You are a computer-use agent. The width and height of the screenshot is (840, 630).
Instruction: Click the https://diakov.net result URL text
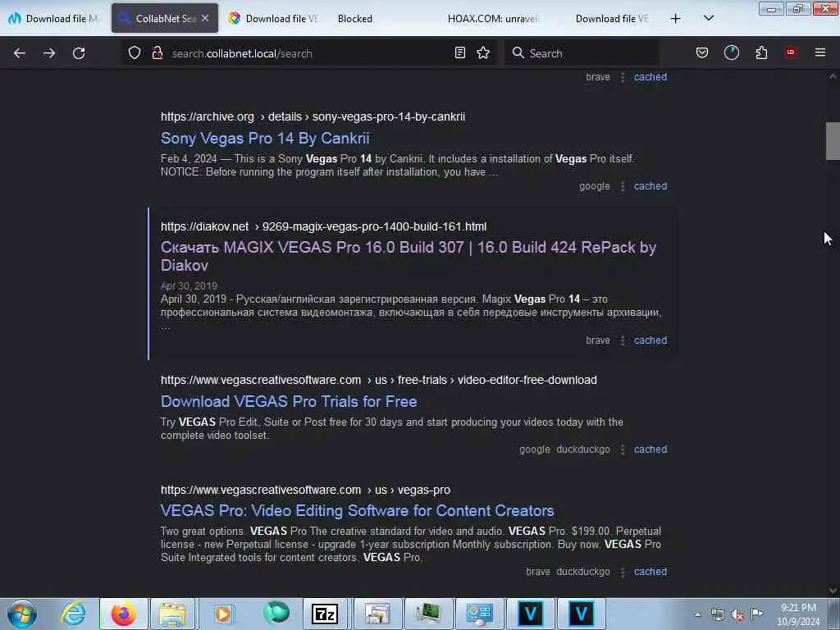pyautogui.click(x=323, y=226)
